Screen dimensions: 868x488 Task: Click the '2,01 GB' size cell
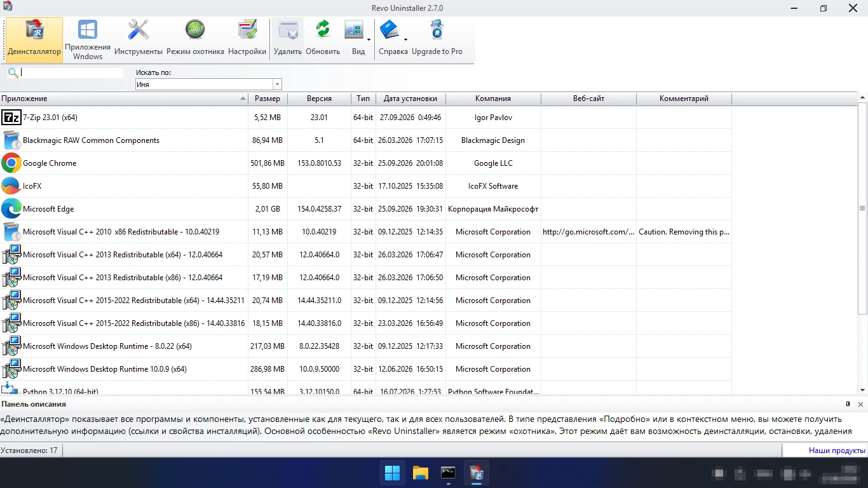(x=268, y=209)
